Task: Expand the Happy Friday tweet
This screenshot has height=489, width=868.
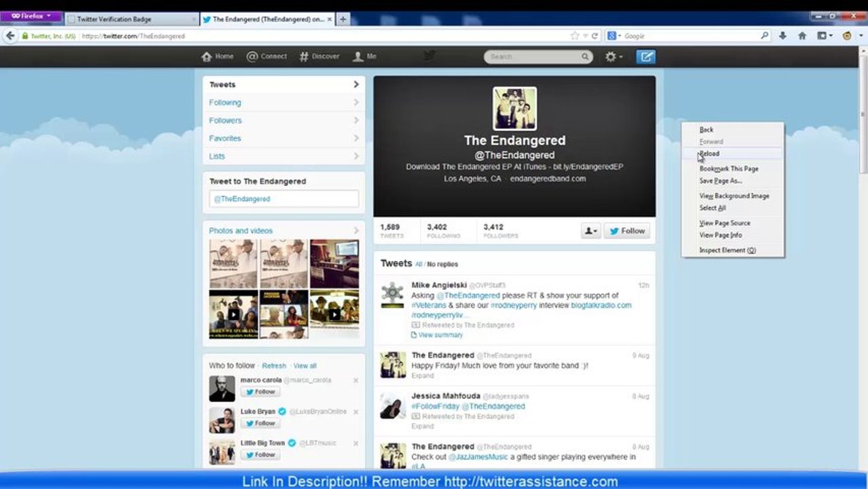Action: [x=422, y=376]
